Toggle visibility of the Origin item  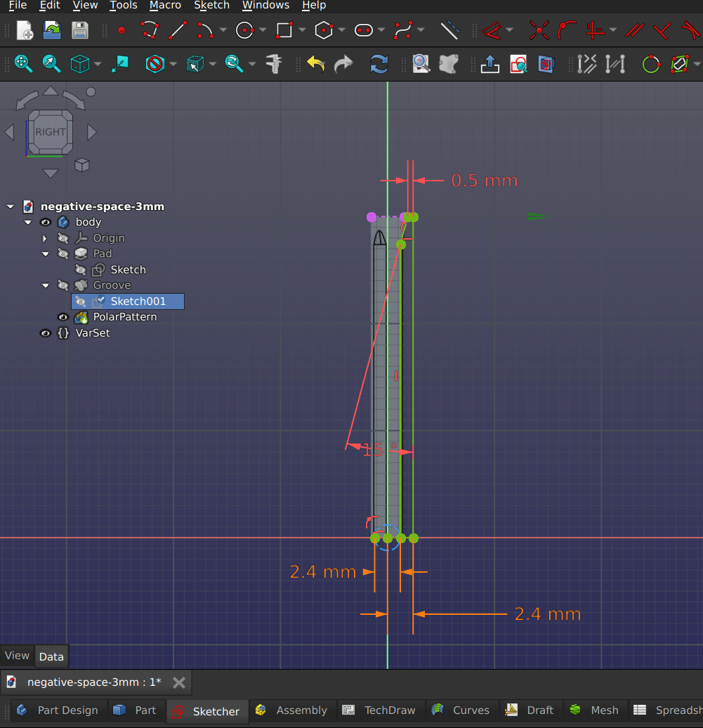[x=63, y=238]
